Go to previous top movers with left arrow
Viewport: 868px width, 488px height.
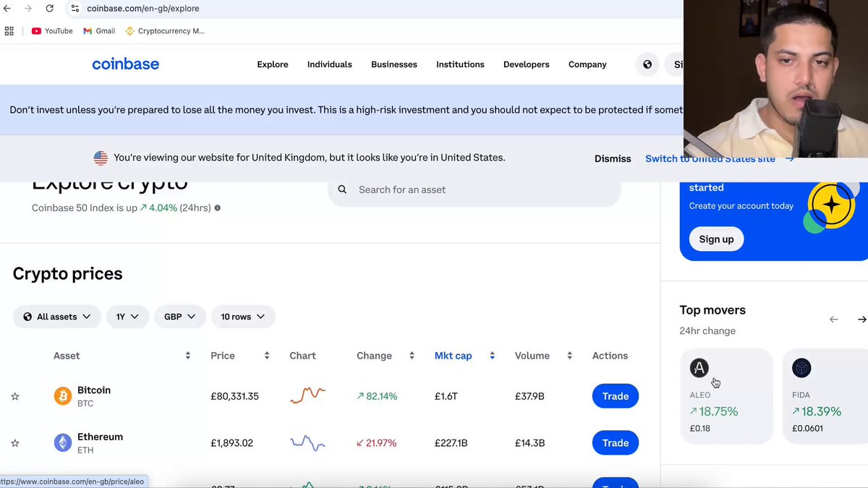click(x=834, y=319)
